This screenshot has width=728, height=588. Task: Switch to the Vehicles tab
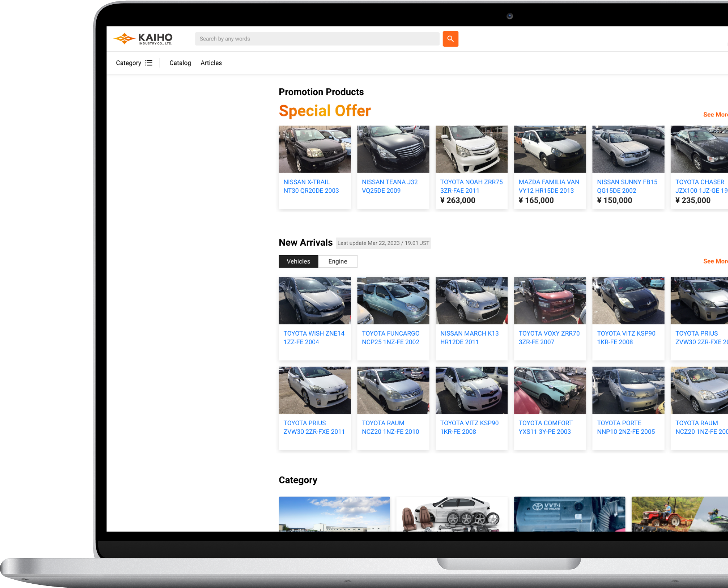coord(298,261)
